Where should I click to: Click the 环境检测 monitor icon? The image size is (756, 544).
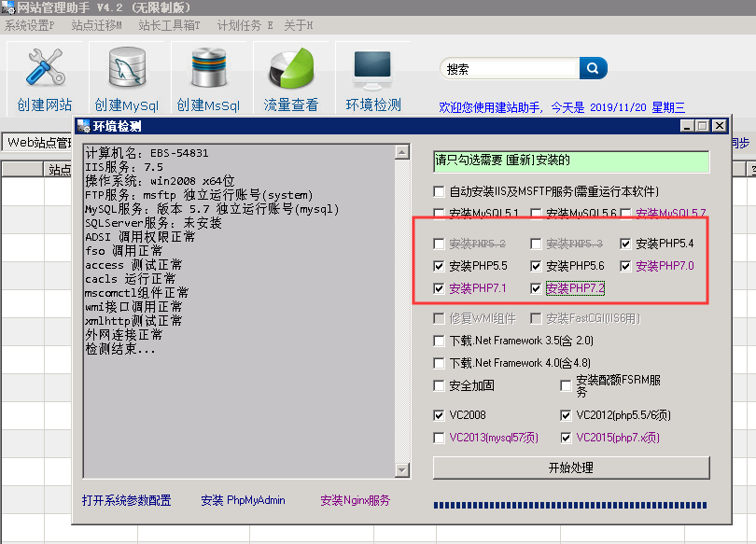pyautogui.click(x=372, y=70)
